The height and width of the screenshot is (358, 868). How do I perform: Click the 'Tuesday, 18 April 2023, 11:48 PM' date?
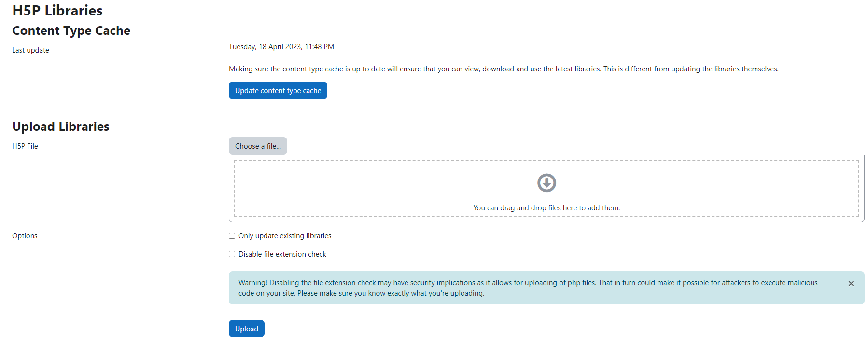pos(281,47)
